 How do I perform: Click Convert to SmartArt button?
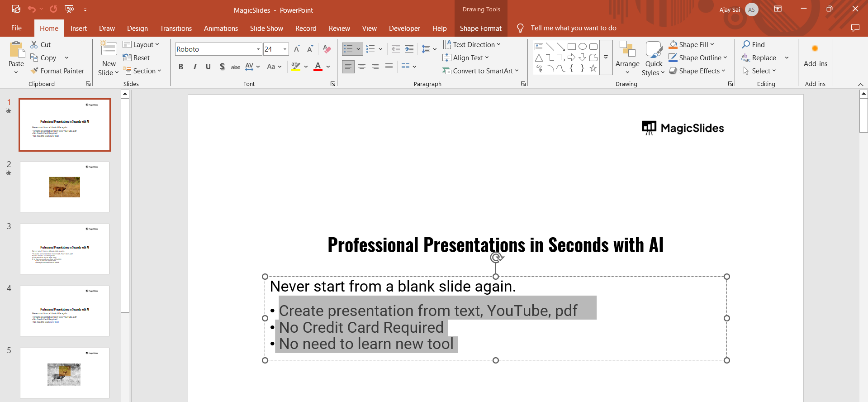click(480, 71)
